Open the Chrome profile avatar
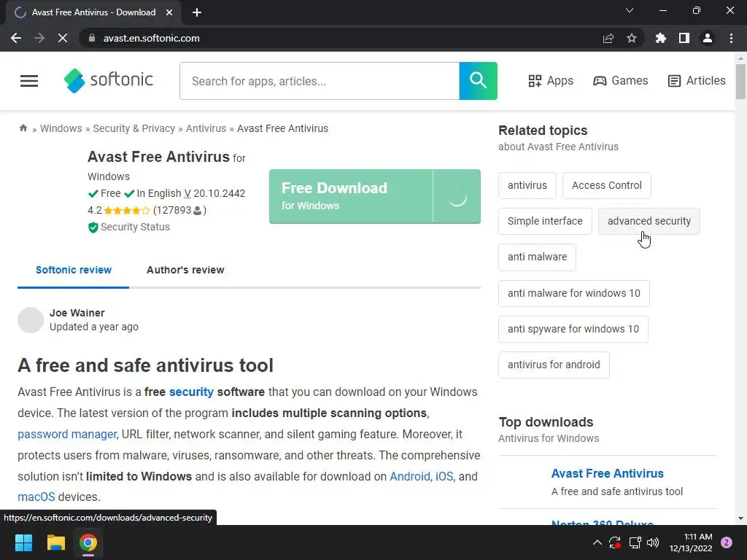 708,38
